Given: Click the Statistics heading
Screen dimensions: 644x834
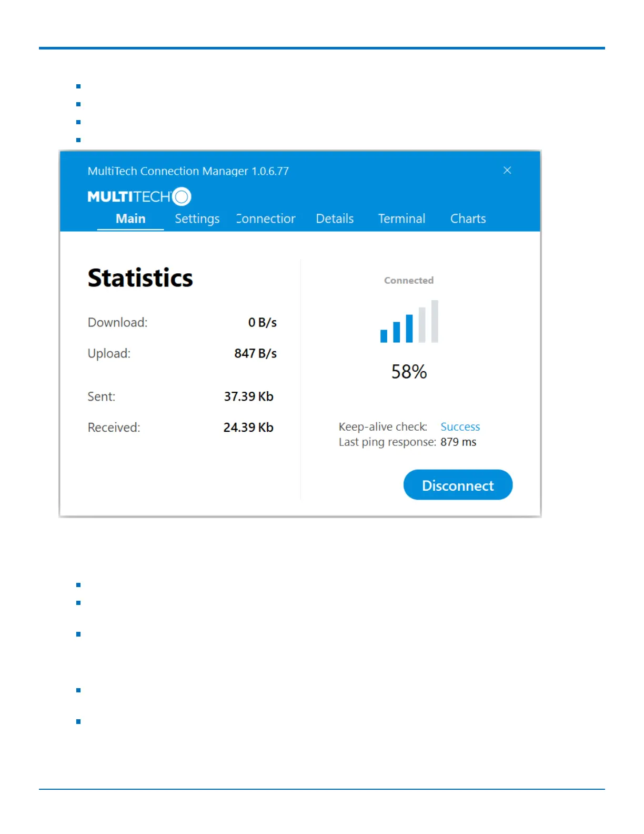Looking at the screenshot, I should (x=140, y=278).
